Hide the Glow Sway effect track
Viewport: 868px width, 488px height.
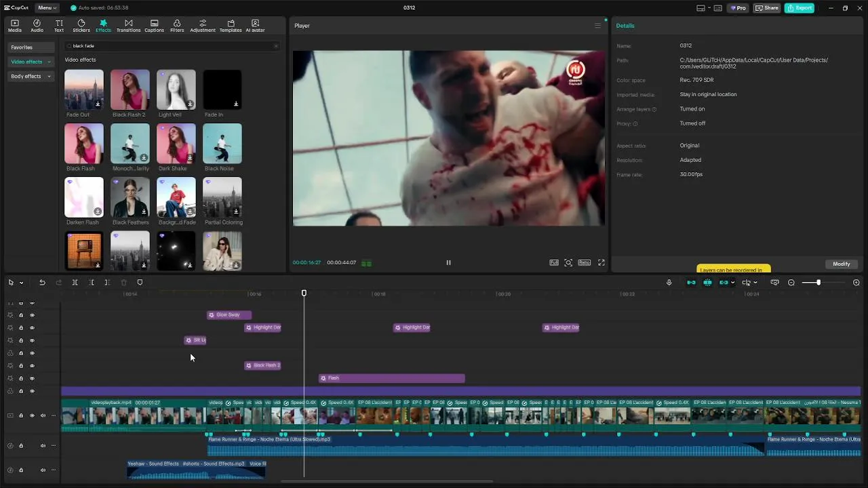[x=32, y=315]
